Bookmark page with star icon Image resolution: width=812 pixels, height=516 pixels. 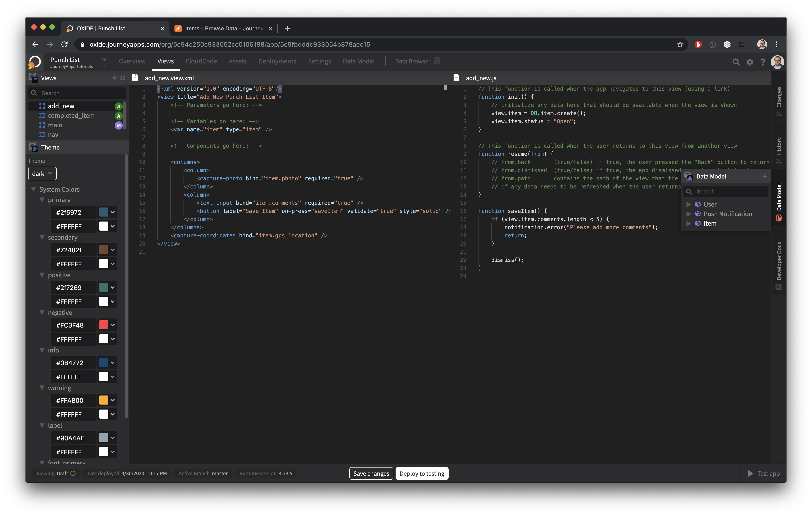(680, 44)
